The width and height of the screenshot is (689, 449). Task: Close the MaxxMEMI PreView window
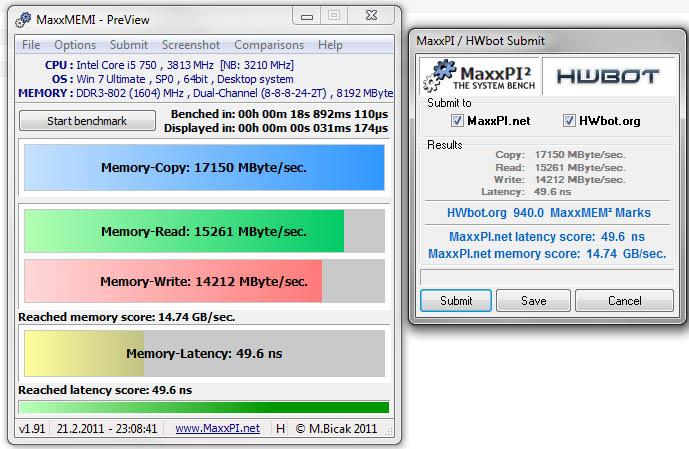(371, 16)
